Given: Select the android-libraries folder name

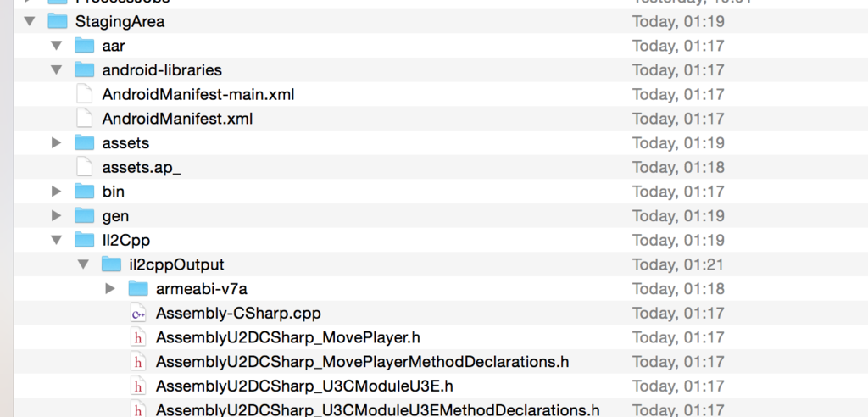Looking at the screenshot, I should tap(162, 70).
